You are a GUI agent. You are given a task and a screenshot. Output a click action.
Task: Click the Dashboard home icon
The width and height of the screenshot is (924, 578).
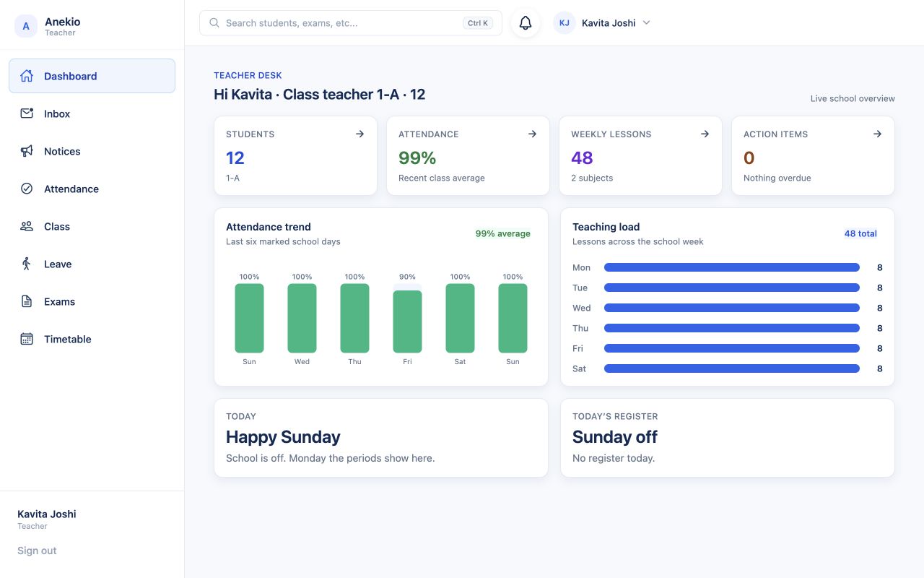pyautogui.click(x=27, y=76)
